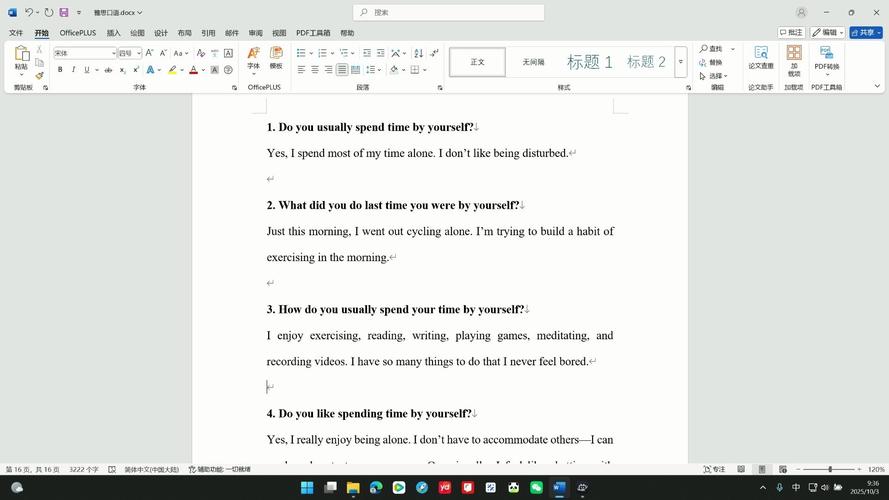The image size is (889, 500).
Task: Click the 加载项 add-ins icon
Action: coord(793,59)
